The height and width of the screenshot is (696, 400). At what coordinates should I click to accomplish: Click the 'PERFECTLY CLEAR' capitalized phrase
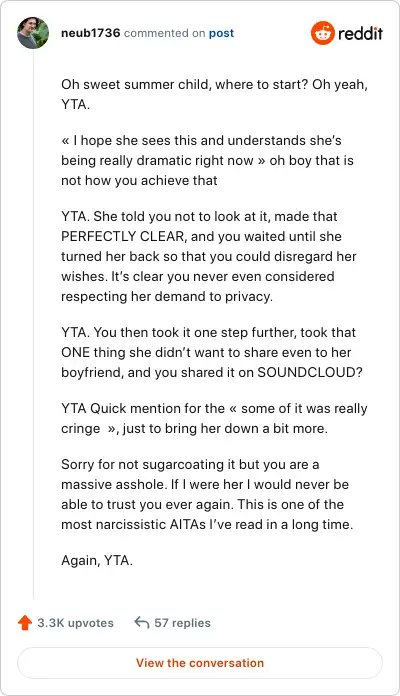tap(123, 236)
